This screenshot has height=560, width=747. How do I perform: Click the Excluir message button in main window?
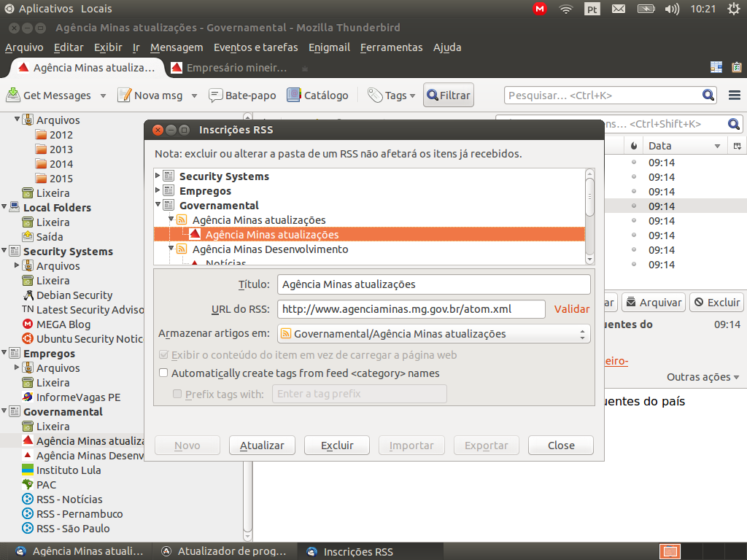point(716,303)
